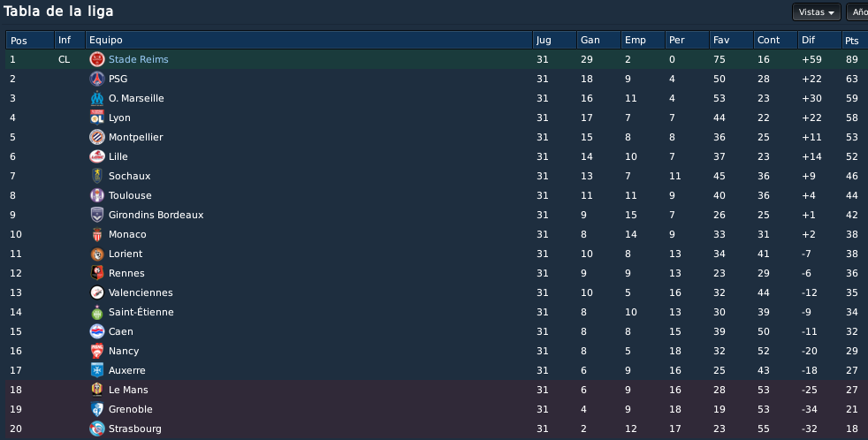Viewport: 868px width, 440px height.
Task: Sort table by Pts column header
Action: click(855, 40)
